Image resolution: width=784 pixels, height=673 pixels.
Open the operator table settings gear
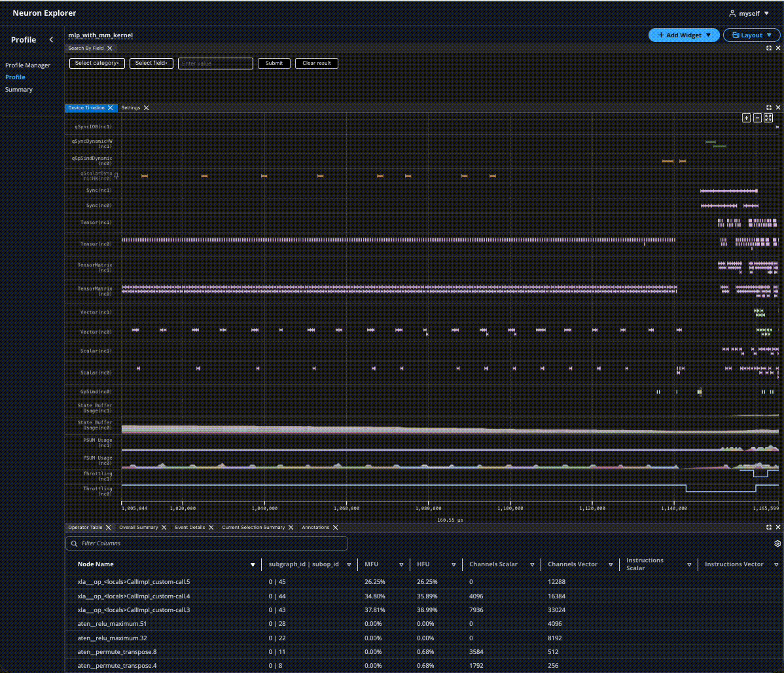[x=777, y=543]
